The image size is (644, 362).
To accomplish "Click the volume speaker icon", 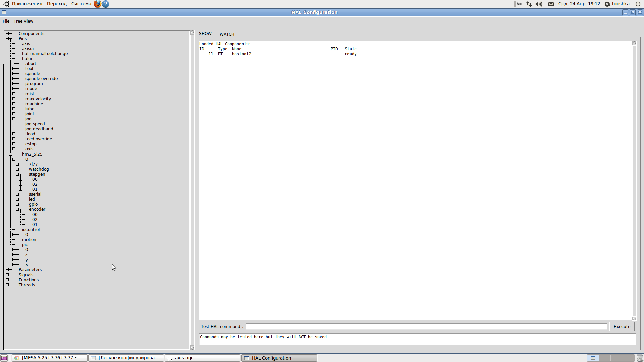I will [x=539, y=4].
